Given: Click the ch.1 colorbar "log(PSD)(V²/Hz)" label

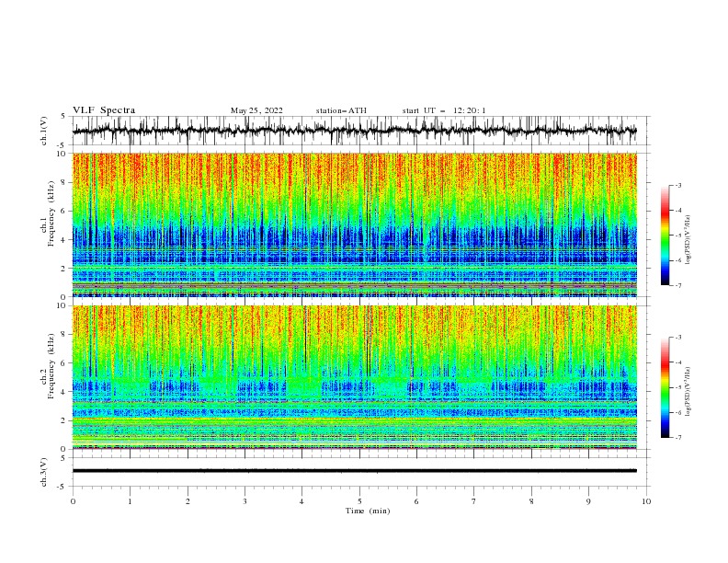Looking at the screenshot, I should (688, 240).
